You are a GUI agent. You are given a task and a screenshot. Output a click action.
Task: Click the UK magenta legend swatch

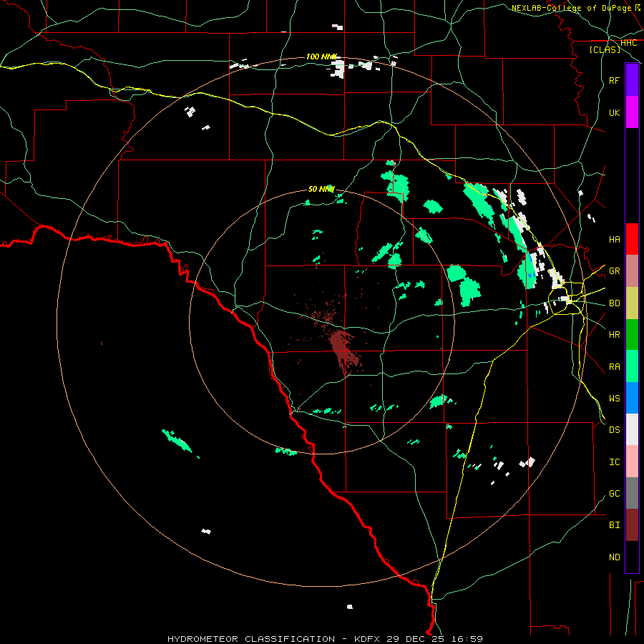click(632, 112)
